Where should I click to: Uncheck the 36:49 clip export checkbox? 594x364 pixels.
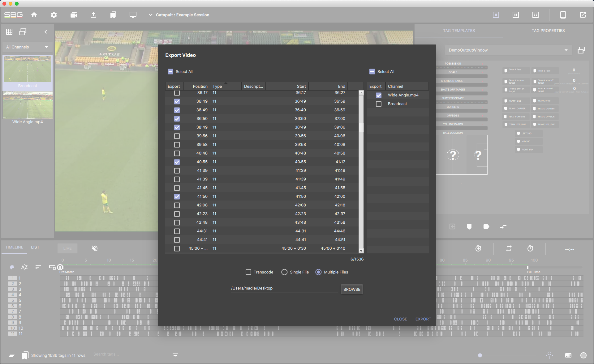[x=177, y=101]
